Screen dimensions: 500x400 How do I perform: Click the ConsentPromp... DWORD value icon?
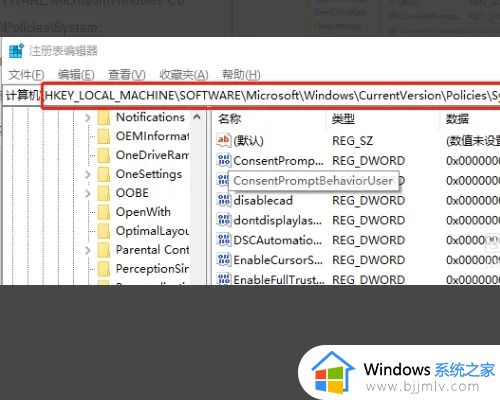(x=223, y=160)
